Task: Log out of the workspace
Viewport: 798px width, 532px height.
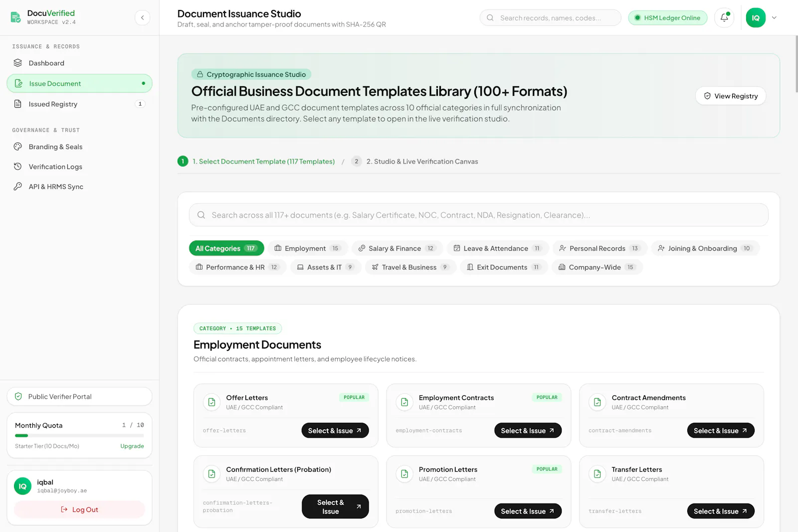Action: 79,510
